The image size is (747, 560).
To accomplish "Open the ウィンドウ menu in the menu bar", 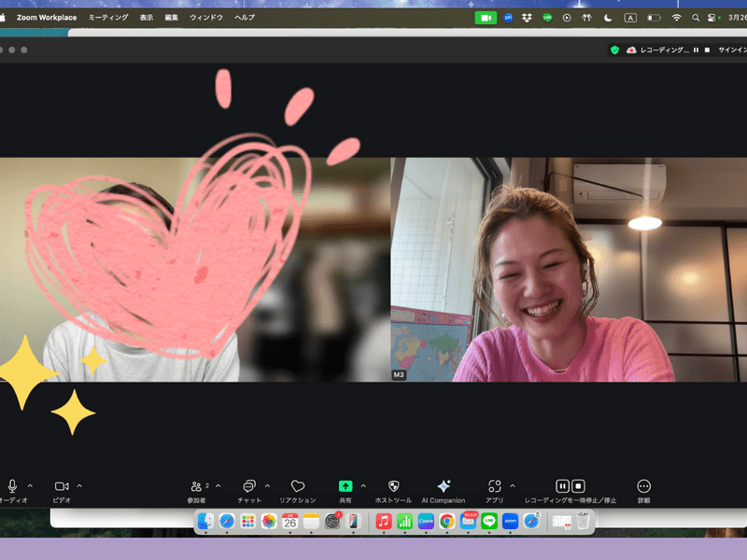I will coord(206,18).
